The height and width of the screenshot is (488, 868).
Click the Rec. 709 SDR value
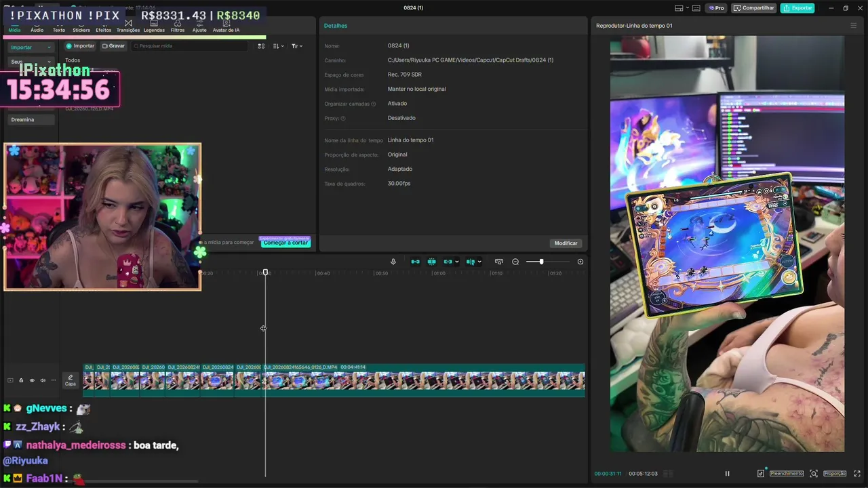pyautogui.click(x=405, y=75)
